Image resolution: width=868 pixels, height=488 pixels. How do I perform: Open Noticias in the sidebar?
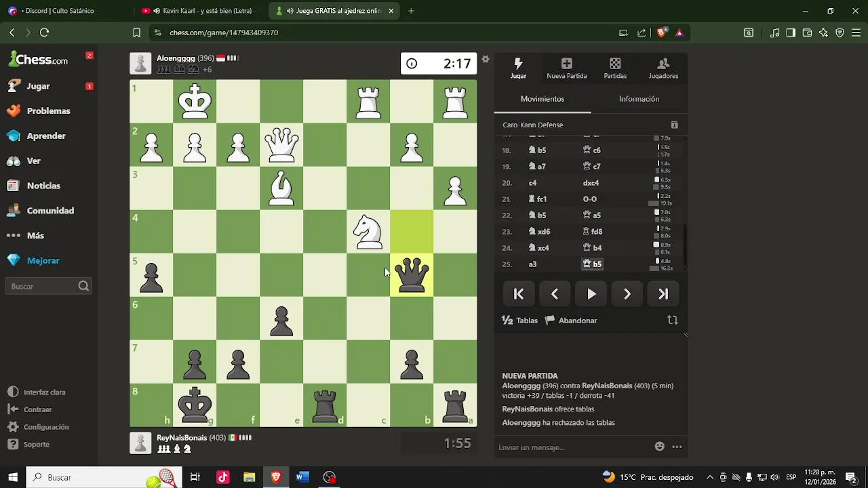[x=43, y=186]
